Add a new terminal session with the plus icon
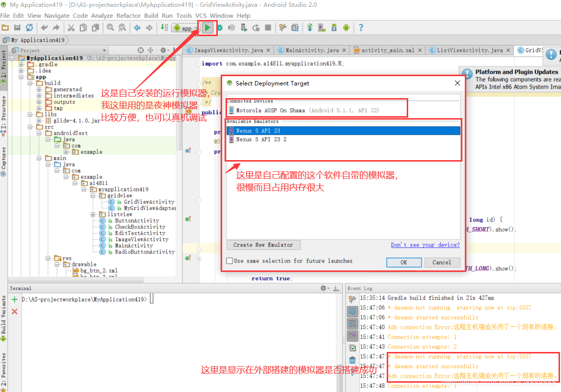The width and height of the screenshot is (561, 392). coord(15,299)
